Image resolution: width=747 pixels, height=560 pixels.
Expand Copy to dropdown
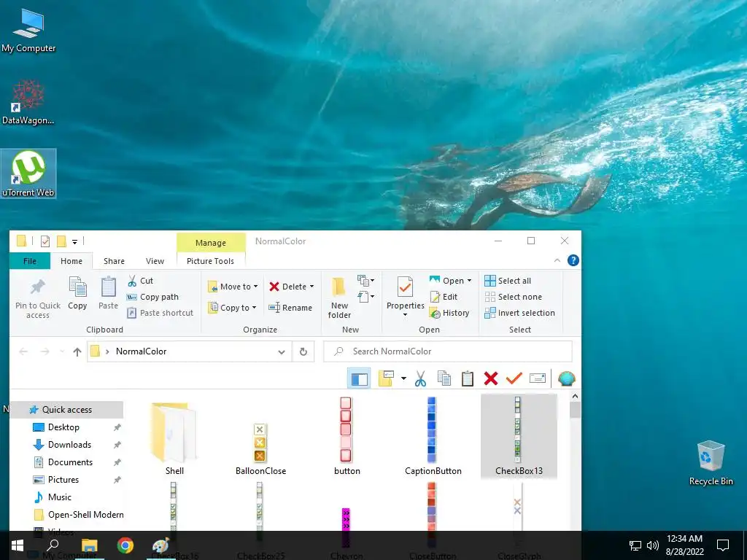pyautogui.click(x=254, y=308)
